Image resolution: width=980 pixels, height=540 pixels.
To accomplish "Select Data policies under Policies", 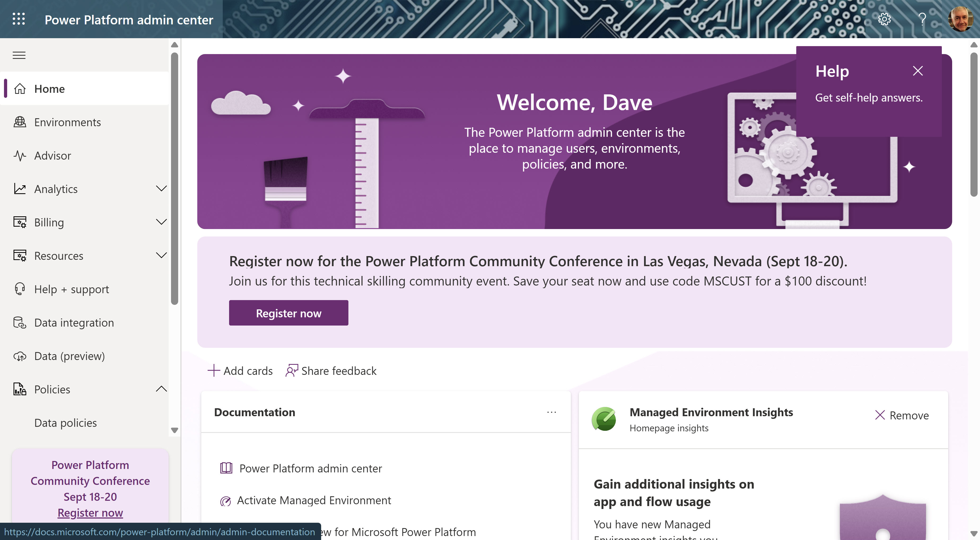I will pos(85,423).
